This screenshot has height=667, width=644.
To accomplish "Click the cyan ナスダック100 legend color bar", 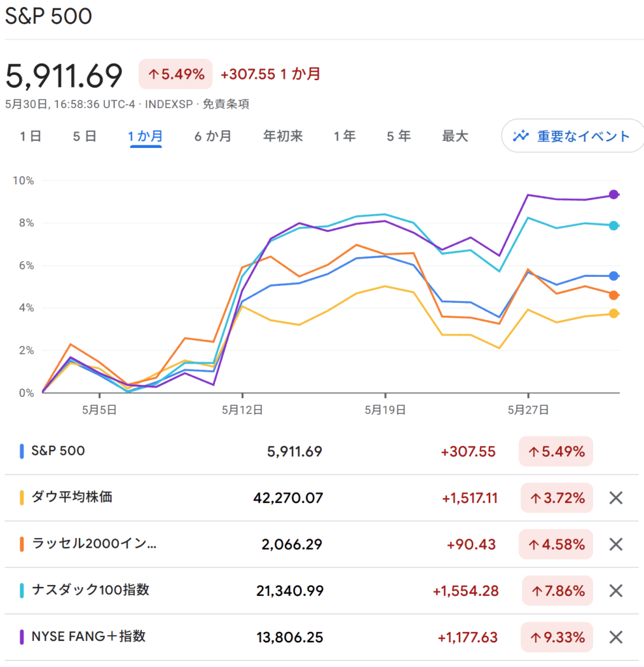I will point(22,590).
